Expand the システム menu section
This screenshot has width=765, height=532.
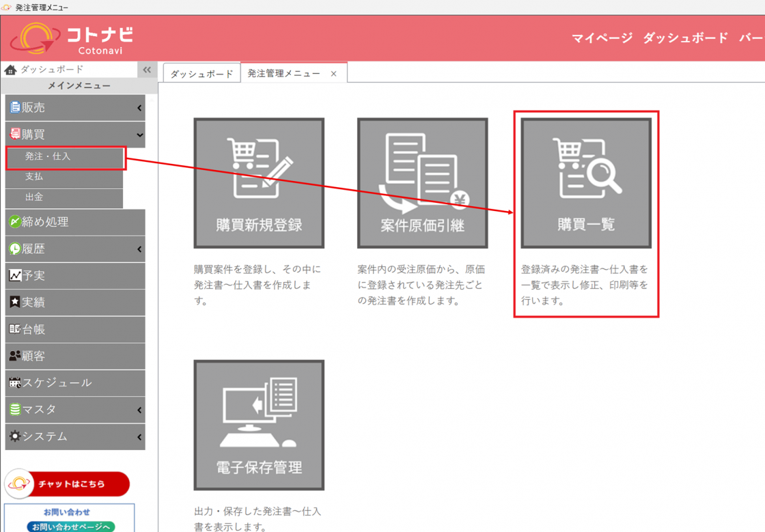74,436
